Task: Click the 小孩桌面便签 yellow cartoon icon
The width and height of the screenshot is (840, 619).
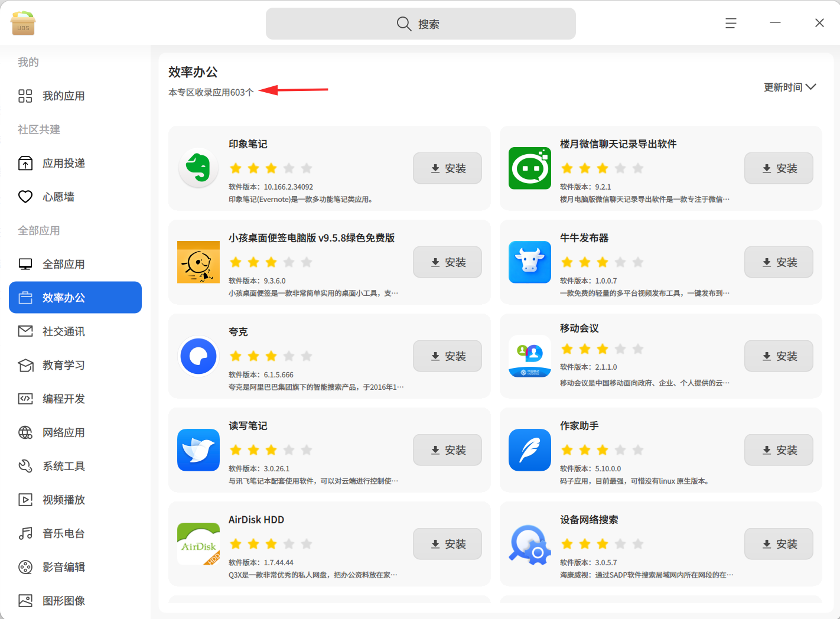Action: [198, 262]
